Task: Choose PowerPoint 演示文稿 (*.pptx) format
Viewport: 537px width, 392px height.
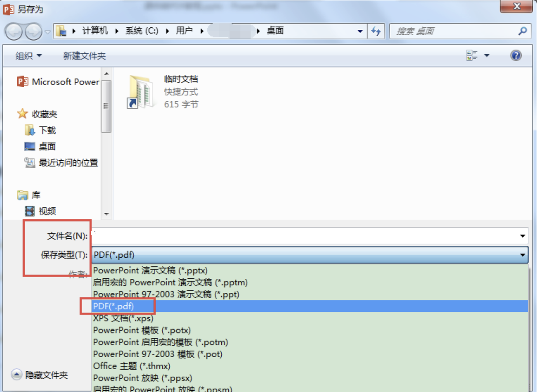Action: 150,270
